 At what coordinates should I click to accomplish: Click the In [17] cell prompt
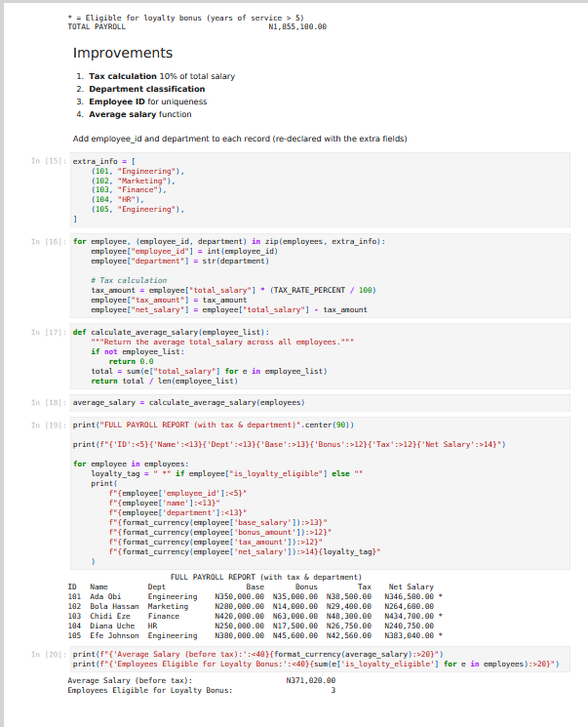[49, 333]
